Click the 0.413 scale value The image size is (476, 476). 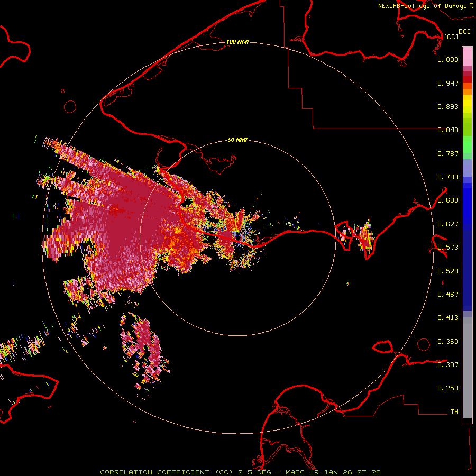click(x=448, y=318)
